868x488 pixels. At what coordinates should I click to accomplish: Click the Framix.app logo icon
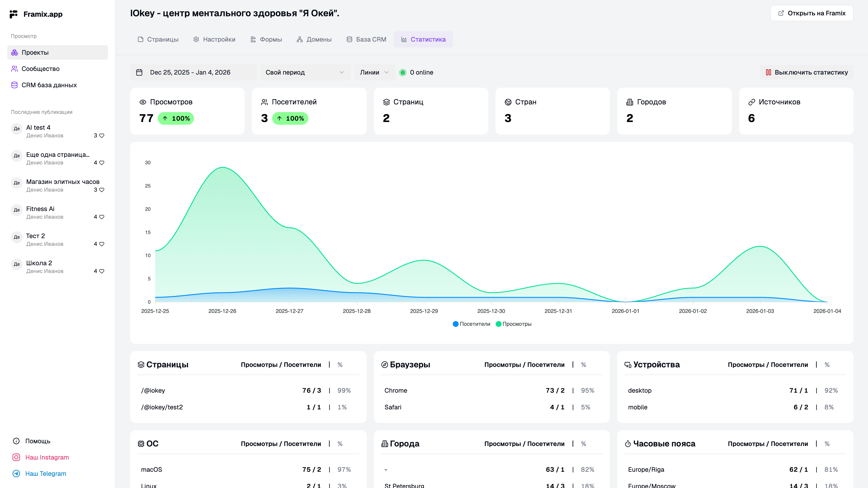[14, 14]
